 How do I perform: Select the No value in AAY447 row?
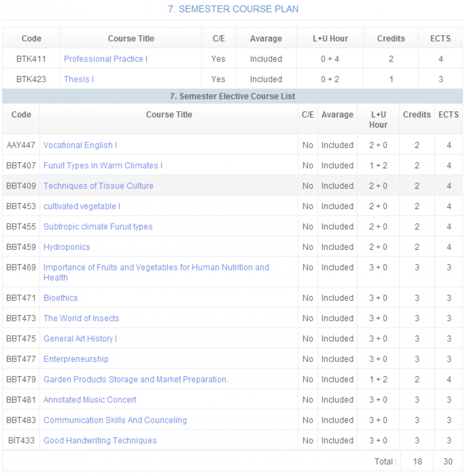point(307,145)
